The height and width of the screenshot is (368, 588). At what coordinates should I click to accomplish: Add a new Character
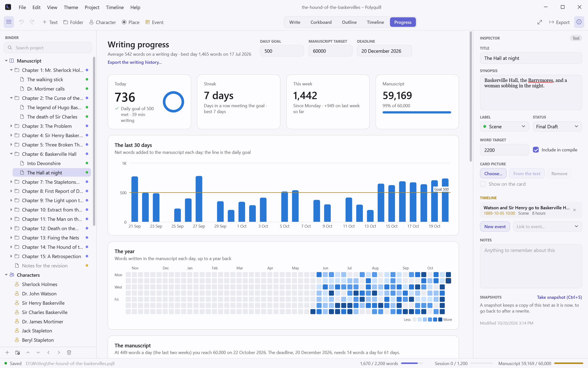(102, 22)
